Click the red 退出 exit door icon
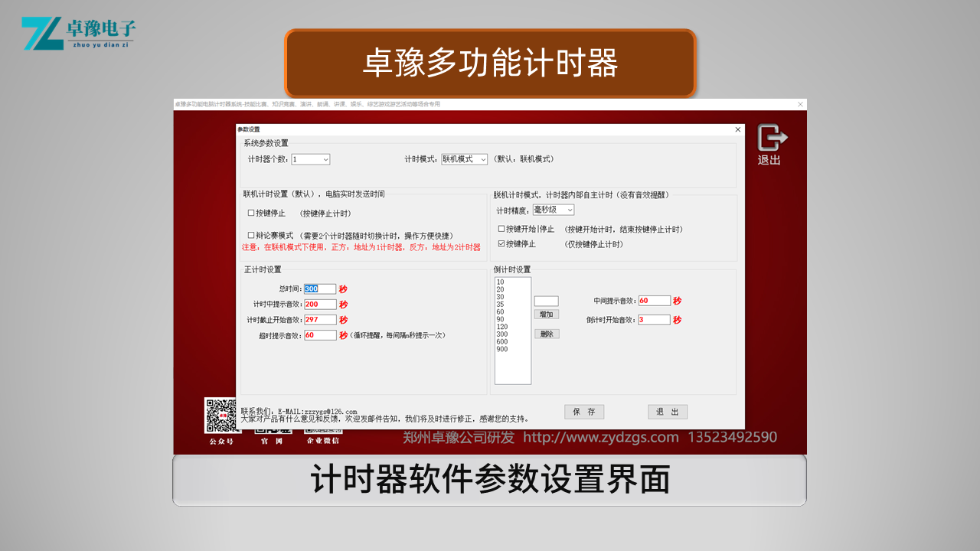The width and height of the screenshot is (980, 551). click(x=770, y=138)
